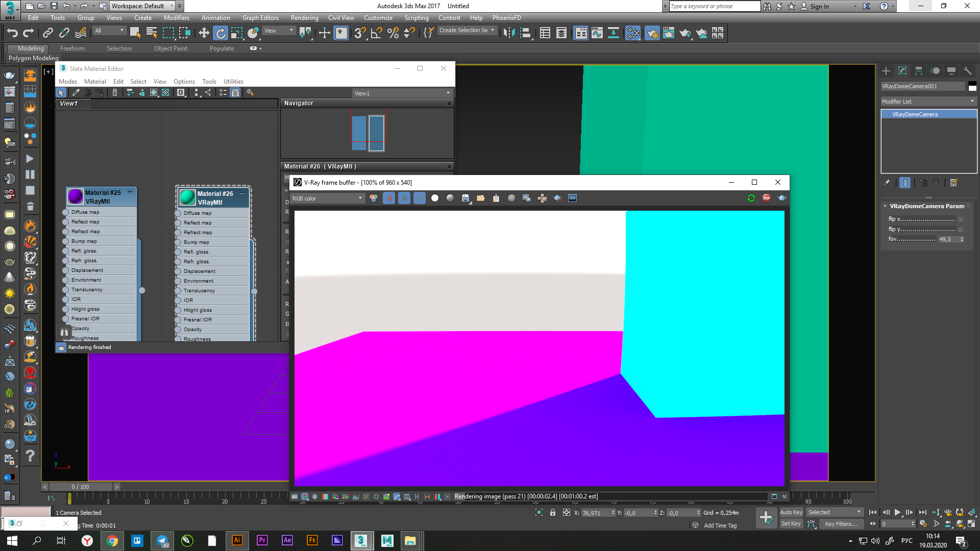Toggle the 3D Snaps icon
This screenshot has height=551, width=980.
point(360,33)
